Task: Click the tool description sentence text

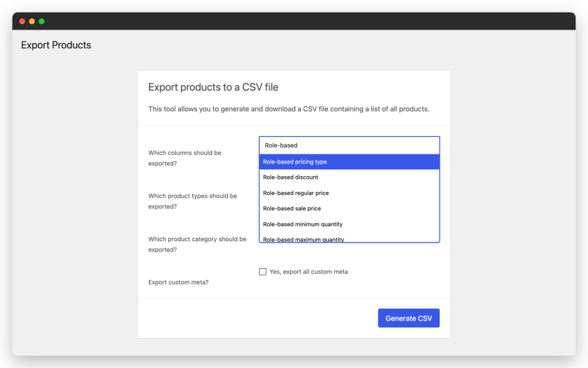Action: point(289,109)
